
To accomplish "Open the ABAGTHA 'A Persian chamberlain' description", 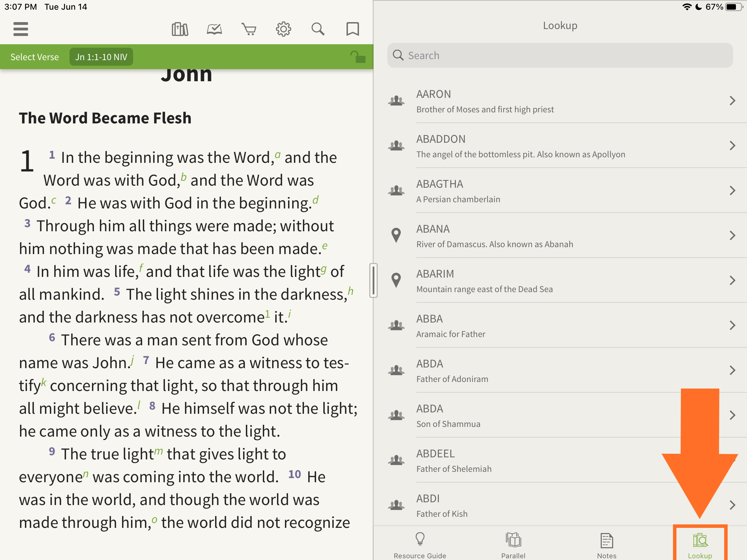I will [x=458, y=199].
